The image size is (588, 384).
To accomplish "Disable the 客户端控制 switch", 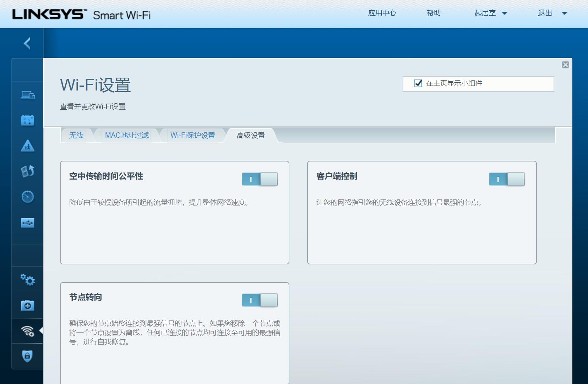I will [x=507, y=179].
